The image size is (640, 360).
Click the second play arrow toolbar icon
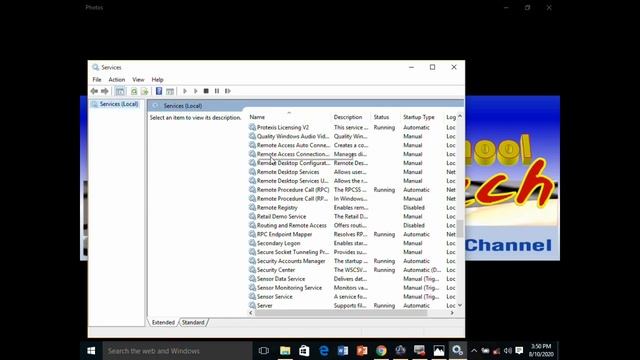pyautogui.click(x=196, y=91)
